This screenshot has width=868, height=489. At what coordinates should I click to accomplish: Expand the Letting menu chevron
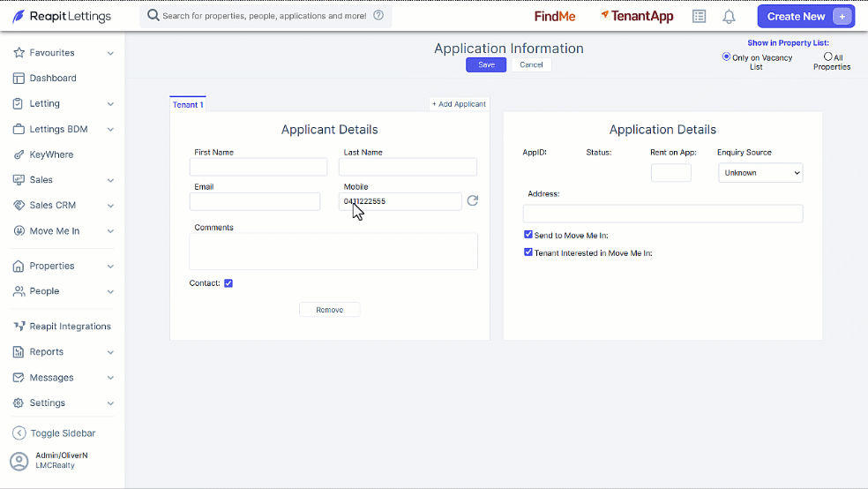110,104
